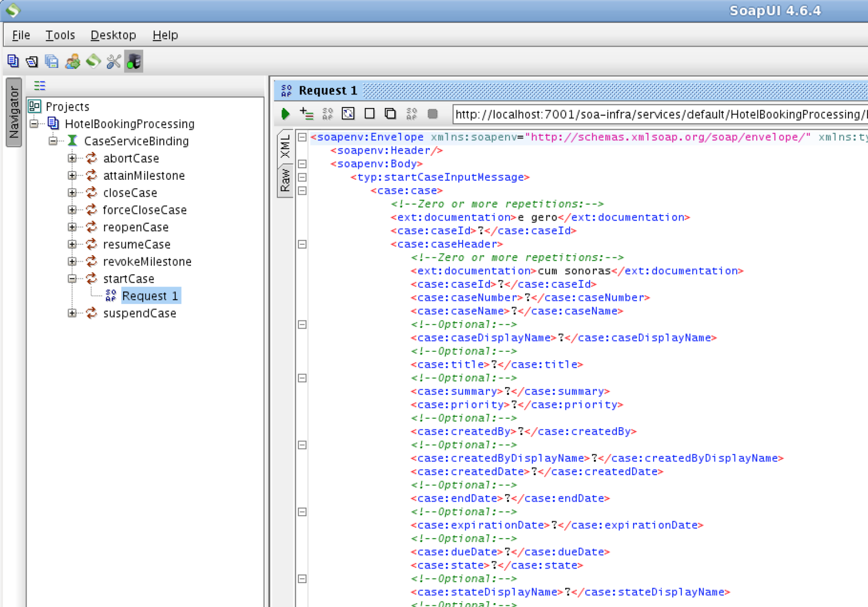Screen dimensions: 868x607
Task: Expand the attainMilestone operation
Action: (x=72, y=175)
